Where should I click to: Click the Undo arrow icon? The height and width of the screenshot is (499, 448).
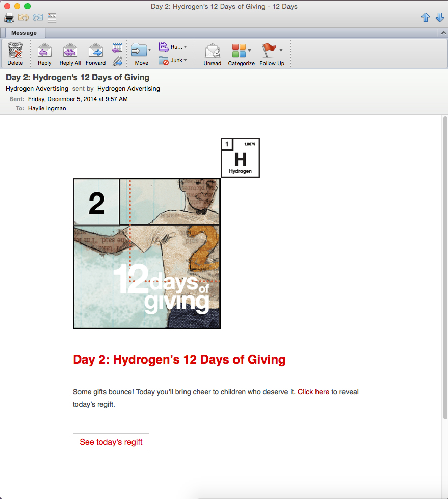pos(23,17)
